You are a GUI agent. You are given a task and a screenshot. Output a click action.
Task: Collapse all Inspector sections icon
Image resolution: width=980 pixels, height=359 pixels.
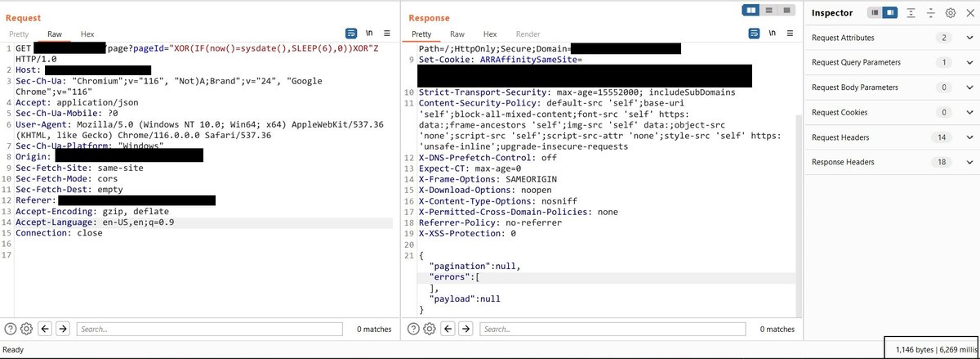[x=930, y=13]
